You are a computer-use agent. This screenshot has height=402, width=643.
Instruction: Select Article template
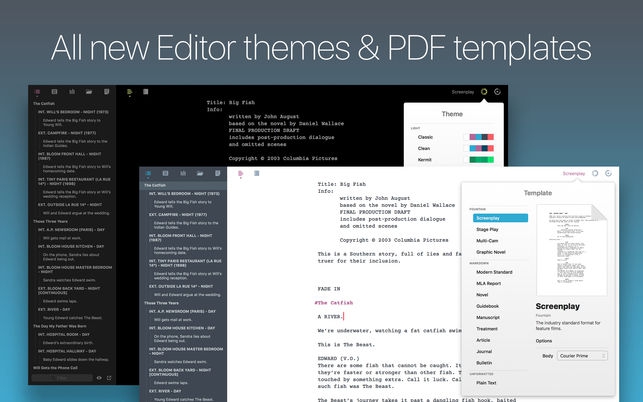tap(483, 340)
